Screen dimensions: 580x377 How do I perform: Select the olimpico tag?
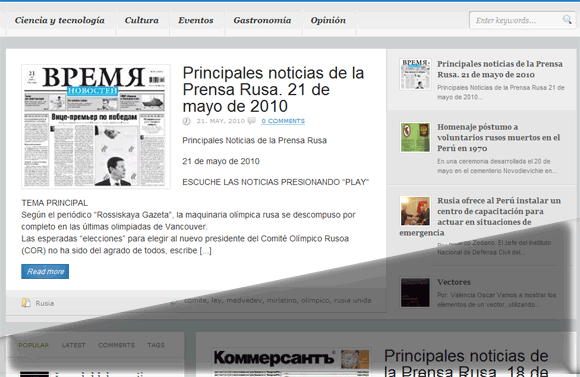(315, 300)
